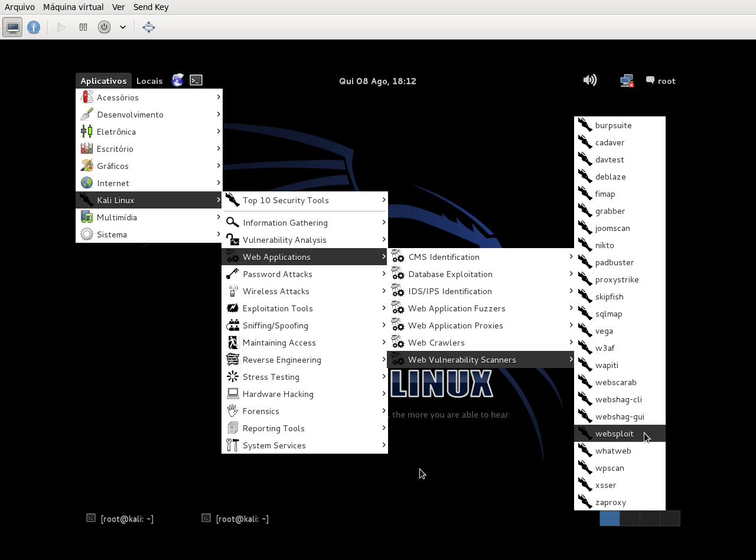Launch the terminal panel icon
The width and height of the screenshot is (756, 560).
click(x=196, y=80)
